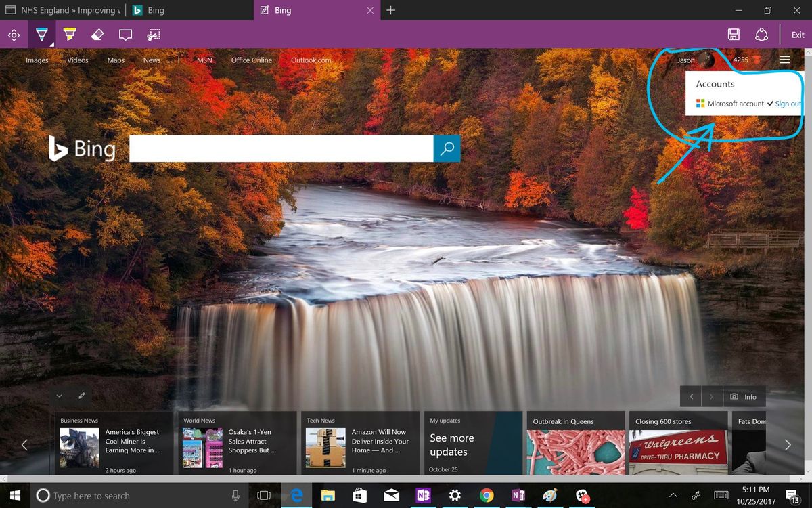Exit web note mode
This screenshot has height=508, width=812.
[x=798, y=35]
